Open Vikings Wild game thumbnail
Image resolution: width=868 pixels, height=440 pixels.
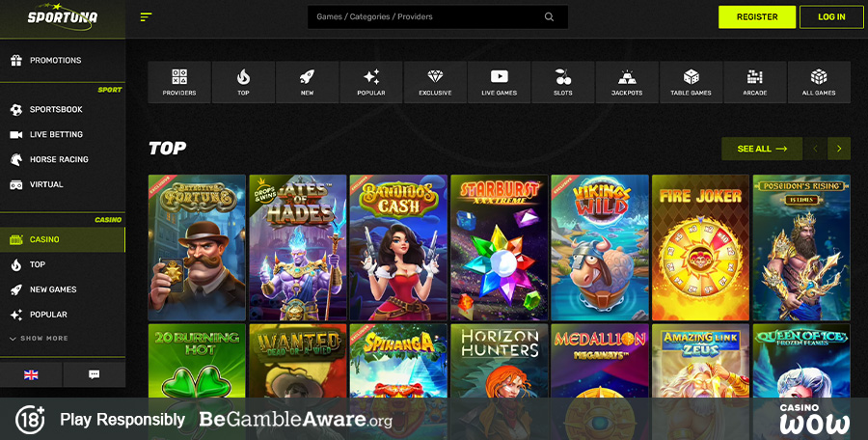pos(600,248)
